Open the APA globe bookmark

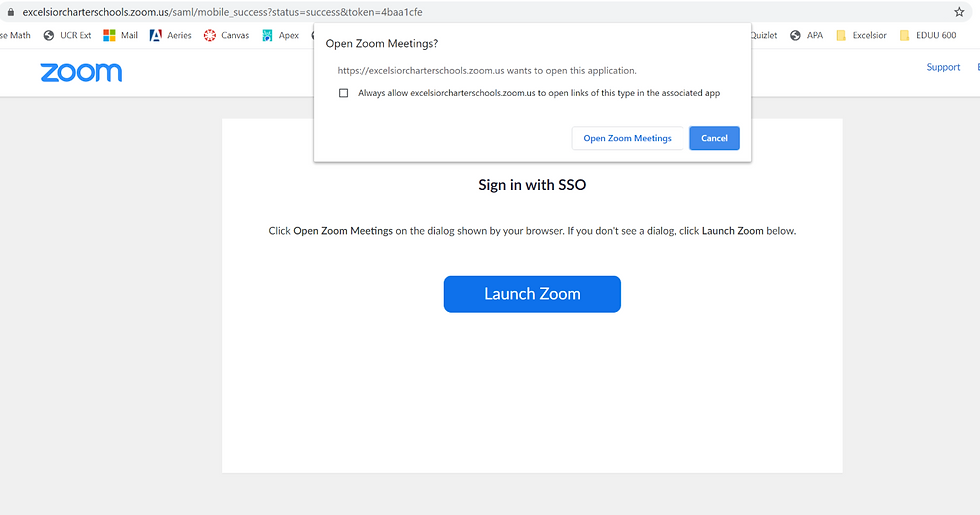coord(806,36)
